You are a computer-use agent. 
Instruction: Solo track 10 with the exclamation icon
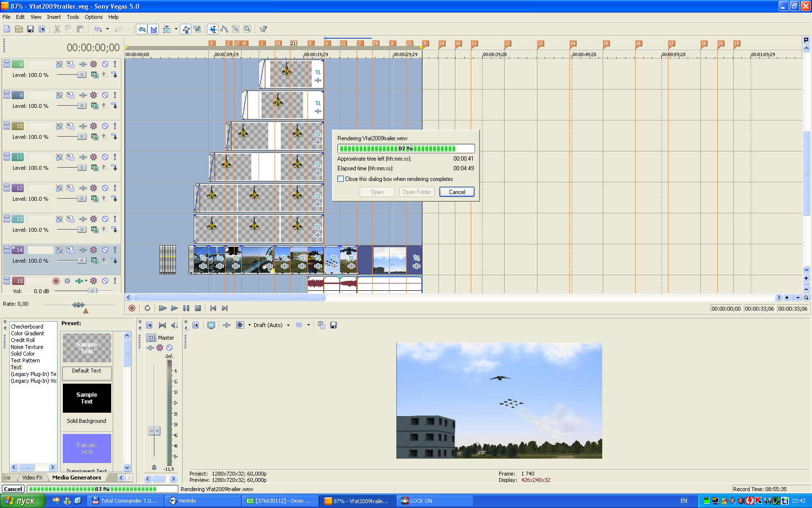click(x=115, y=126)
